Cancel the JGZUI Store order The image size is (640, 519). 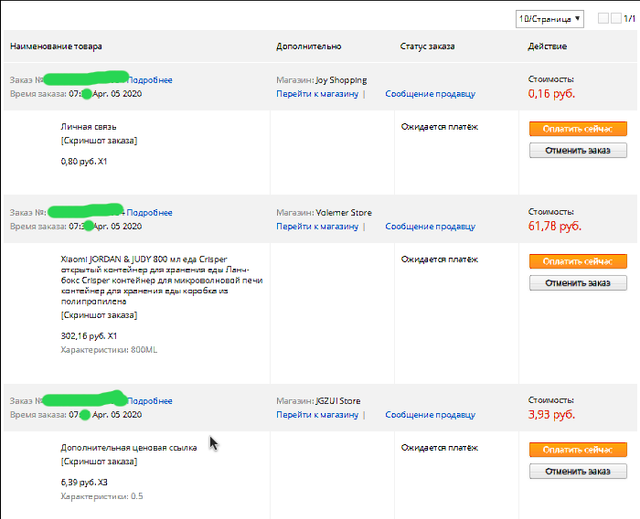click(x=578, y=472)
